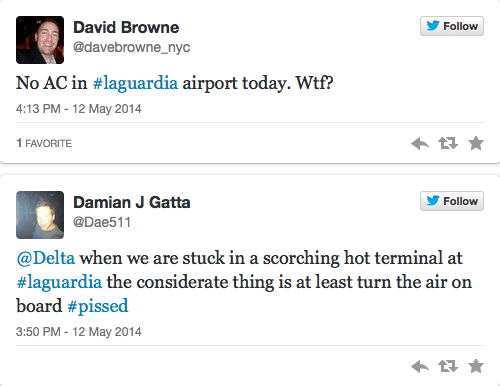
Task: Retweet Damian J Gatta's tweet
Action: [x=448, y=366]
